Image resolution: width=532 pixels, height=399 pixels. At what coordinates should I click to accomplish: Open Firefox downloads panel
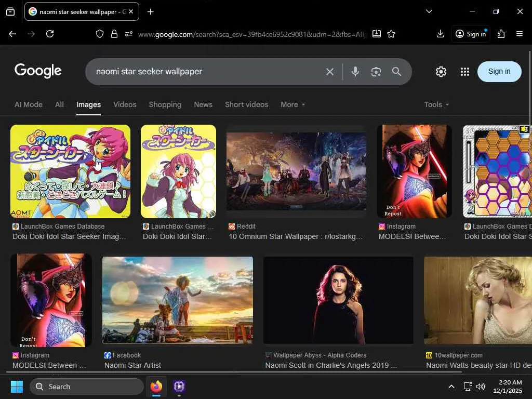point(440,34)
